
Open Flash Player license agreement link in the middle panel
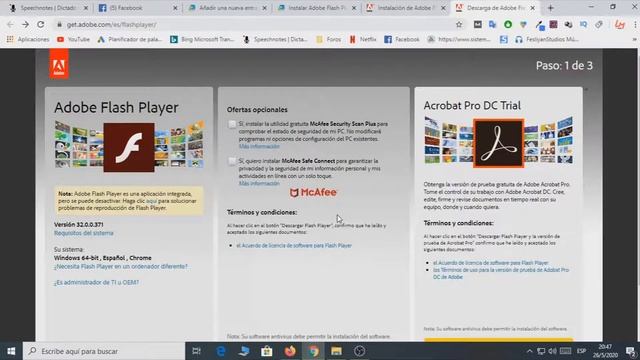(294, 245)
